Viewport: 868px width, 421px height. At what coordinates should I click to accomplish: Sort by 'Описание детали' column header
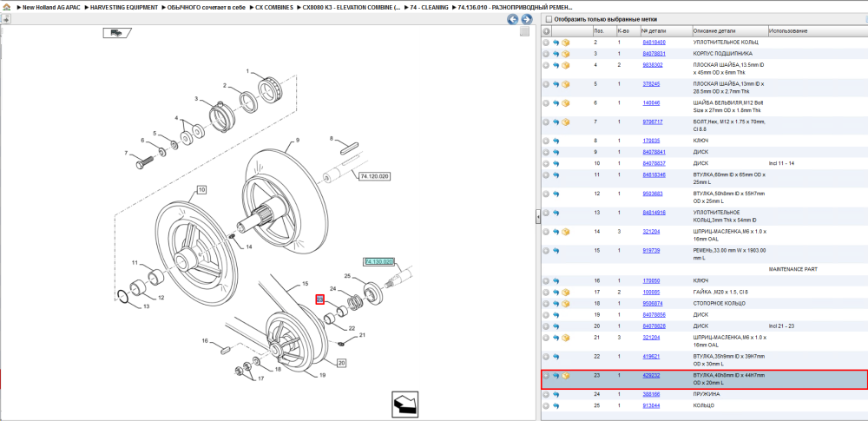[730, 31]
